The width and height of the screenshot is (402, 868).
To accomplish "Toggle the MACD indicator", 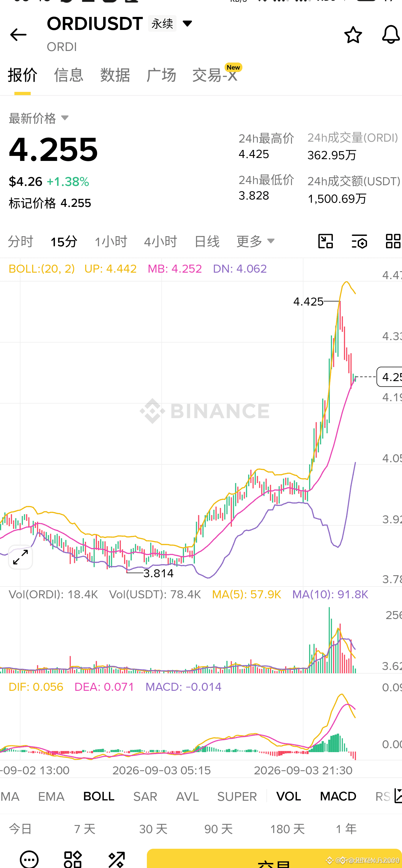I will click(338, 796).
